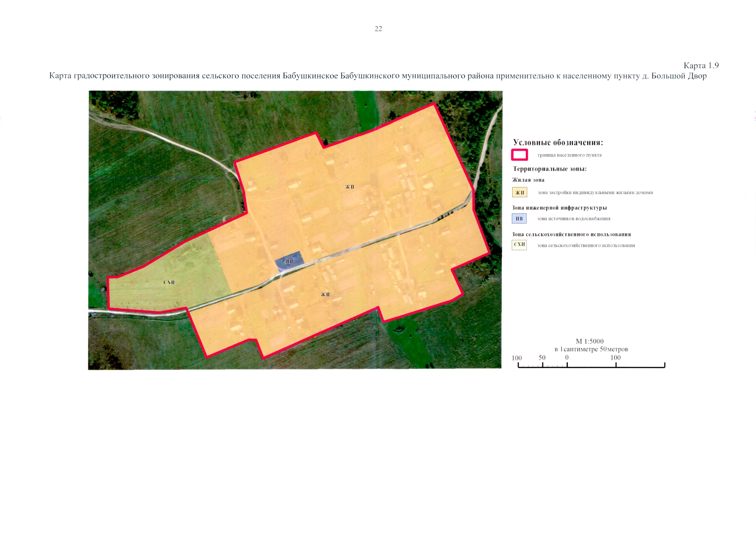Viewport: 756px width, 535px height.
Task: Click 'Зона инженерной инфраструктуры' subheading
Action: (559, 208)
